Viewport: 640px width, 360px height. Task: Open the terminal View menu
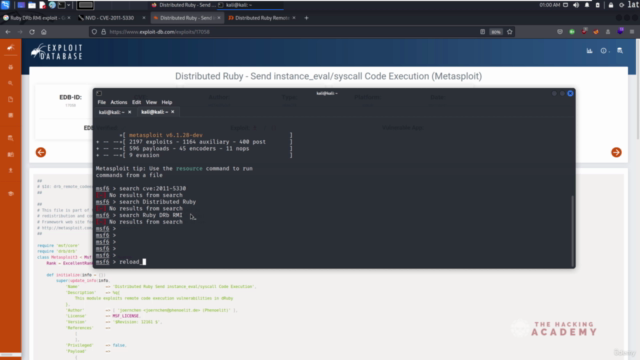(151, 102)
